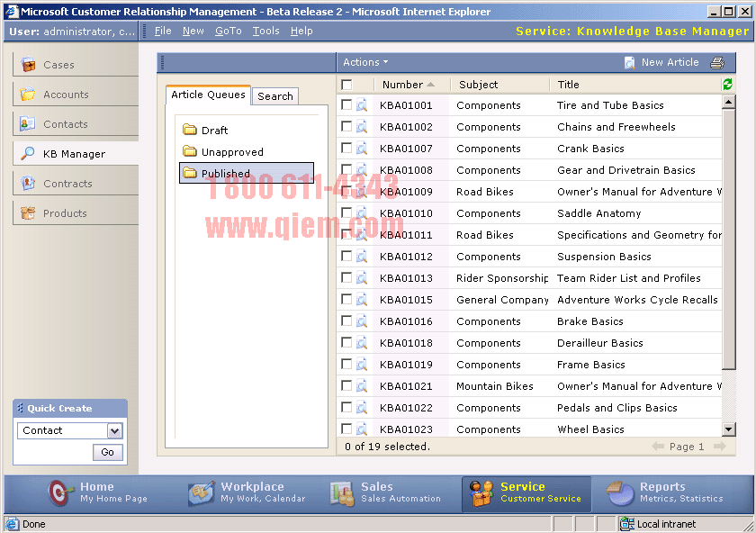
Task: Go to the next page arrow
Action: pos(720,447)
